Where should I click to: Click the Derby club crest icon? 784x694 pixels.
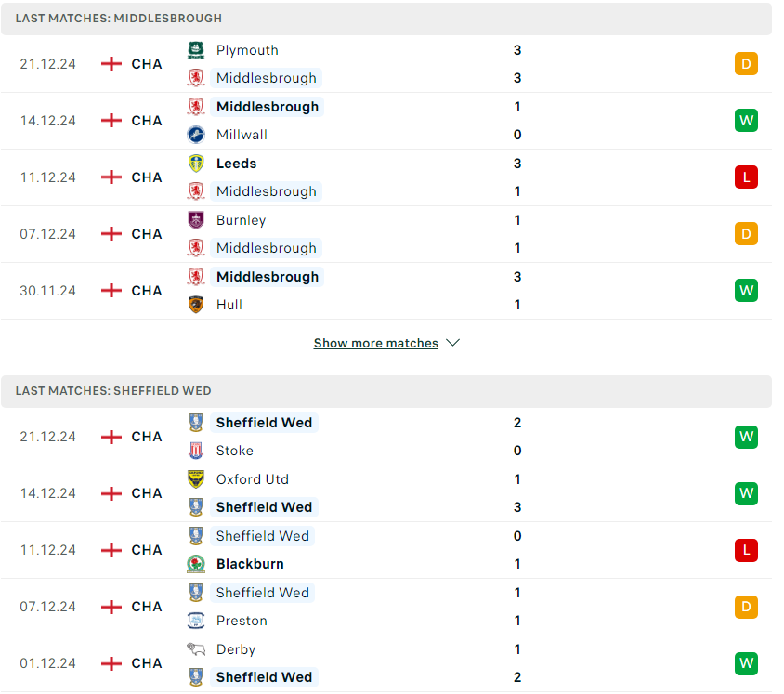click(196, 649)
